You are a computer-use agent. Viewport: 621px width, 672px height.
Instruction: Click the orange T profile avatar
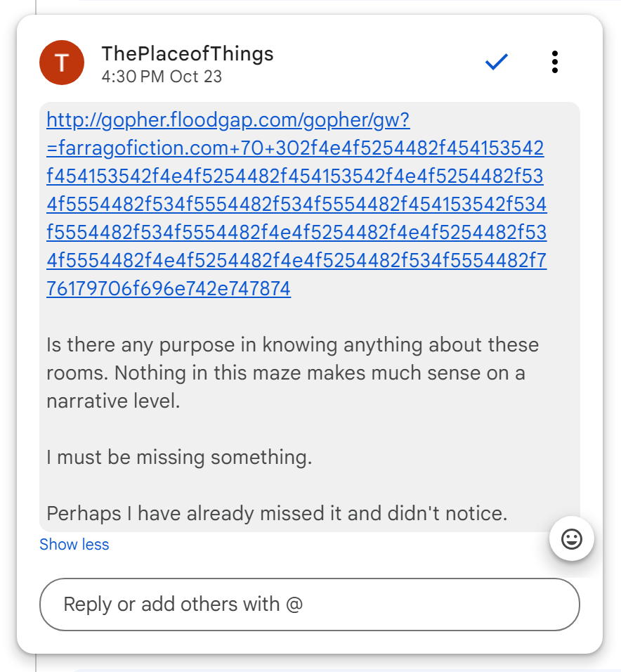pos(62,63)
